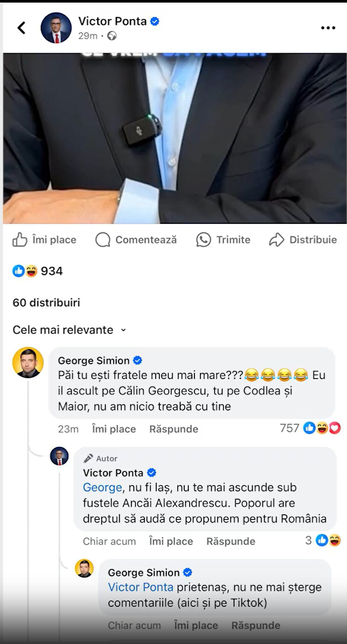The height and width of the screenshot is (644, 347).
Task: Reply to Victor Ponta's comment
Action: coord(230,541)
